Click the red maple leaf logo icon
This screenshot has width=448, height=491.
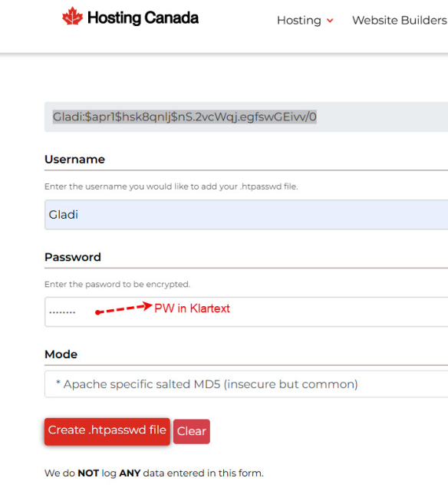point(73,16)
